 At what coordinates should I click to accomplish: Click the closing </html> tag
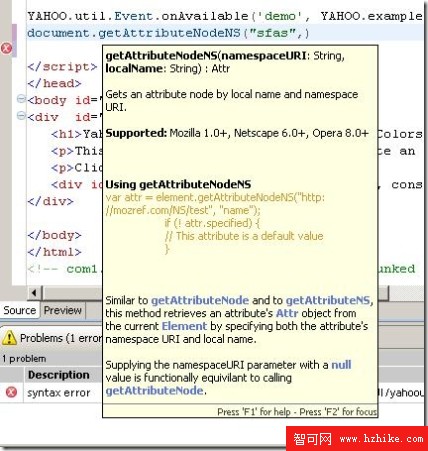[x=54, y=252]
